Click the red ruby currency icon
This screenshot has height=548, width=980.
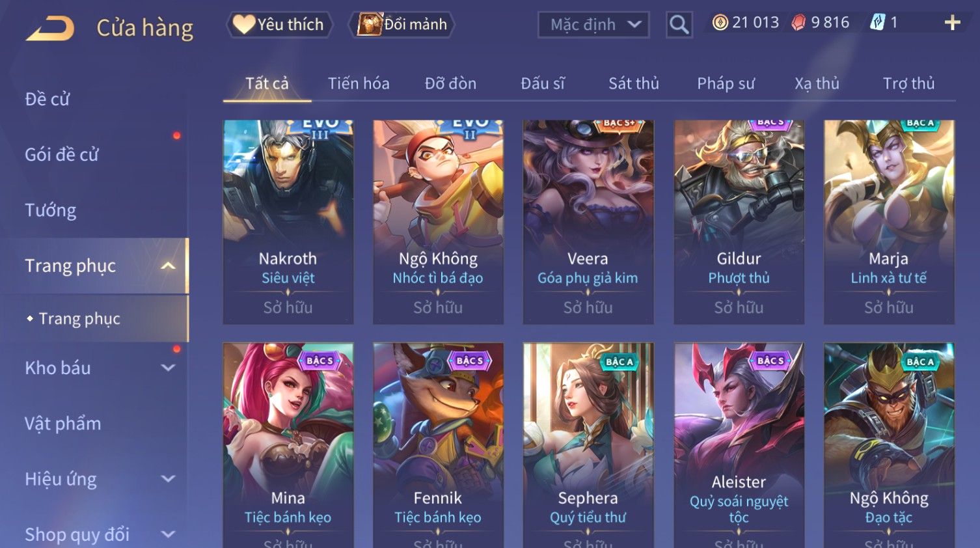coord(798,23)
